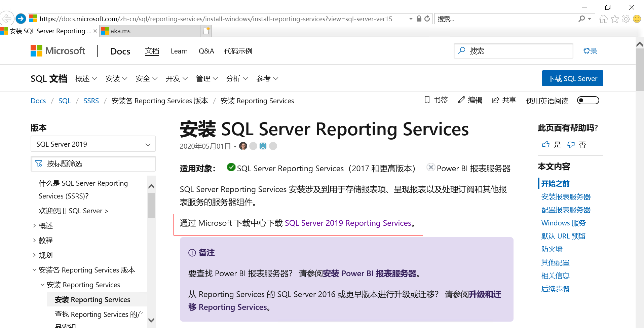Expand the 分析 navigation menu
Image resolution: width=644 pixels, height=328 pixels.
237,78
